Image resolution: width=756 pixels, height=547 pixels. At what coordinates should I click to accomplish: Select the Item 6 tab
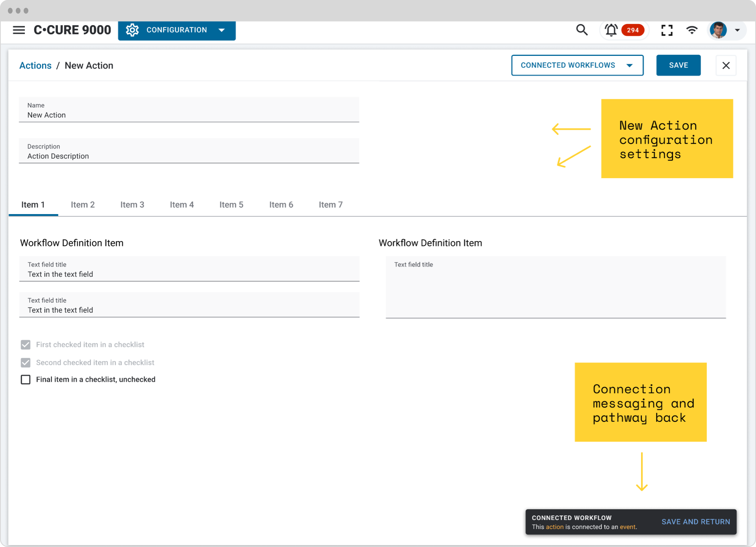click(281, 205)
